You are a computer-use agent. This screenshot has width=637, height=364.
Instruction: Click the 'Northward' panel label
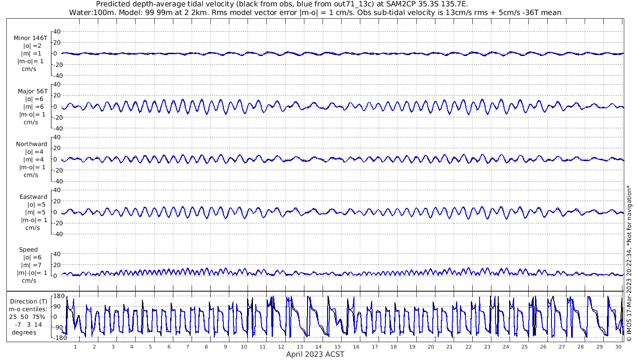tap(31, 144)
